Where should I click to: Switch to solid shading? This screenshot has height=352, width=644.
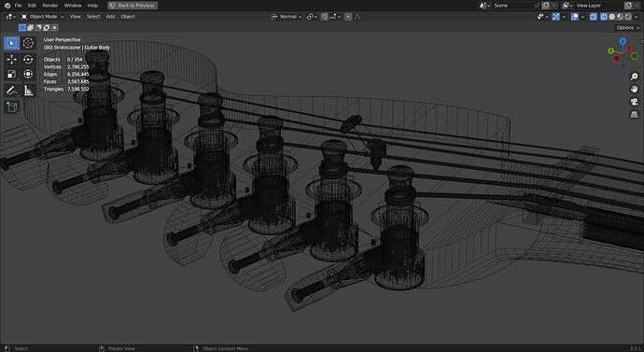(612, 17)
